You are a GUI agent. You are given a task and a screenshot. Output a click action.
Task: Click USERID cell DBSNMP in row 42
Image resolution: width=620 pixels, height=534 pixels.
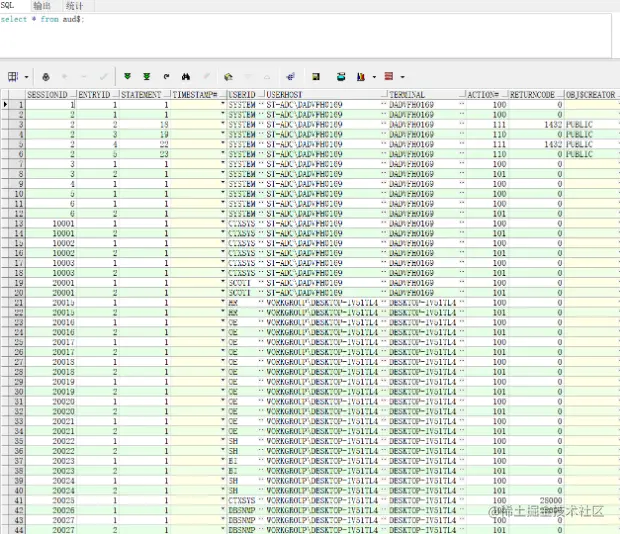coord(242,510)
